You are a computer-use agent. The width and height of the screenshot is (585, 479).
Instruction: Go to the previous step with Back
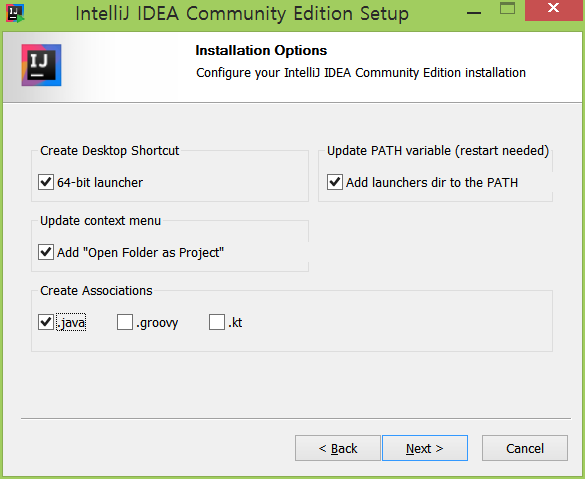tap(338, 448)
